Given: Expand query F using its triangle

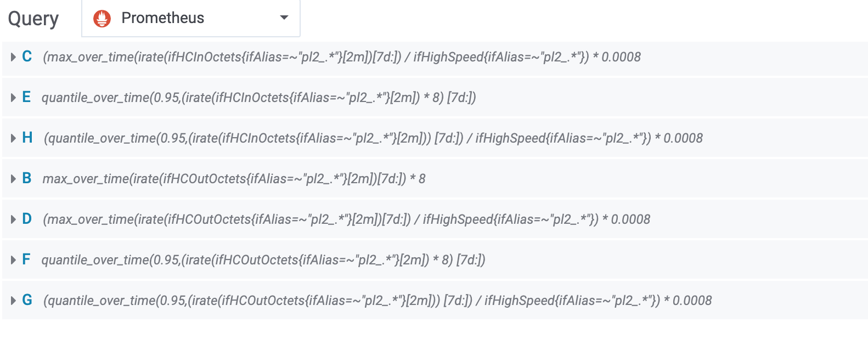Looking at the screenshot, I should click(13, 260).
